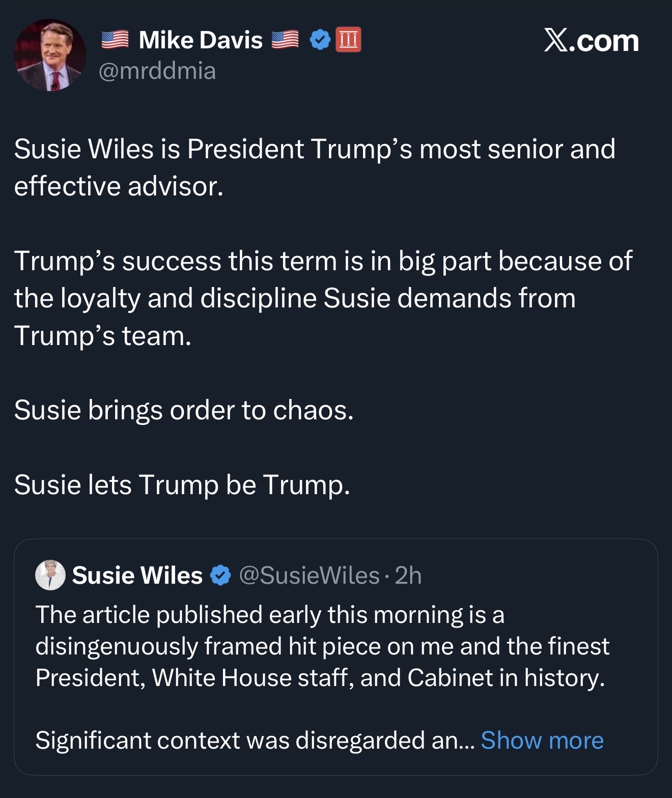
Task: Open Susie Wiles's small avatar in quoted post
Action: pyautogui.click(x=50, y=575)
